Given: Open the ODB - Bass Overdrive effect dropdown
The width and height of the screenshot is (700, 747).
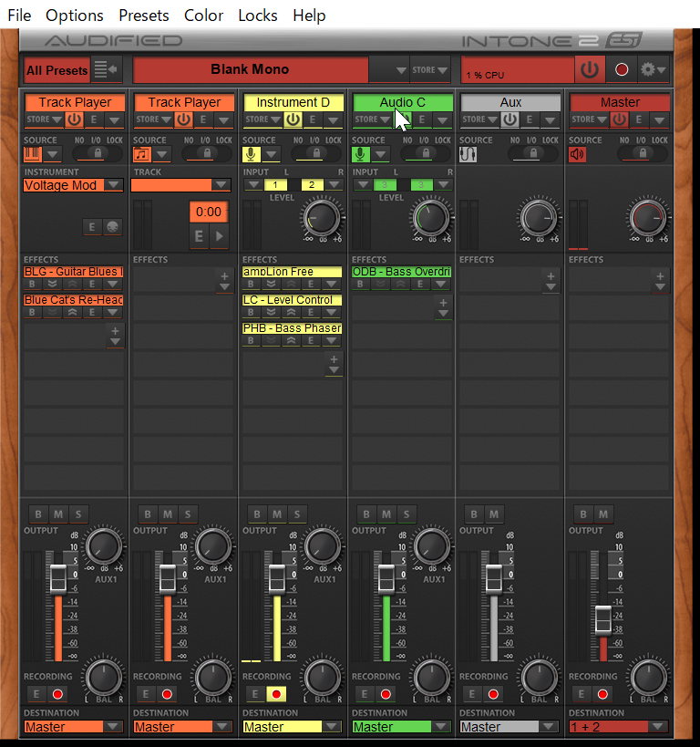Looking at the screenshot, I should (440, 285).
